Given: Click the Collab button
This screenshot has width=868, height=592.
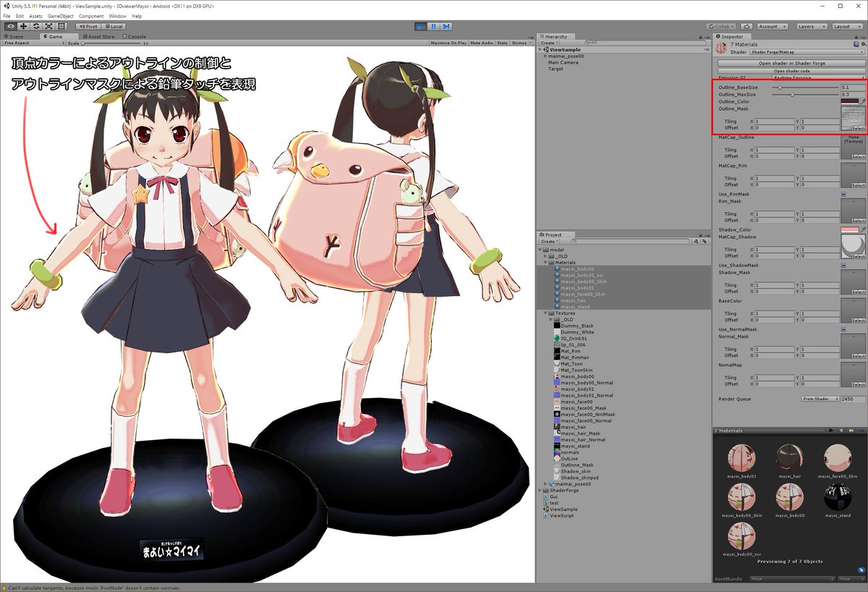Looking at the screenshot, I should 720,26.
